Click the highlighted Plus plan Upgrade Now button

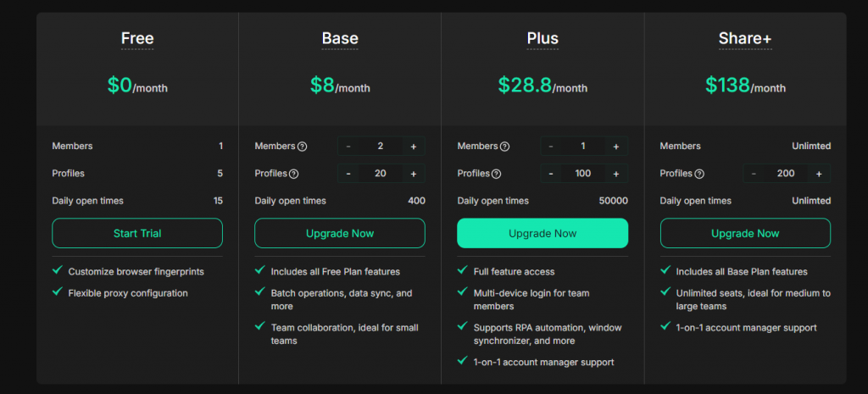click(542, 233)
